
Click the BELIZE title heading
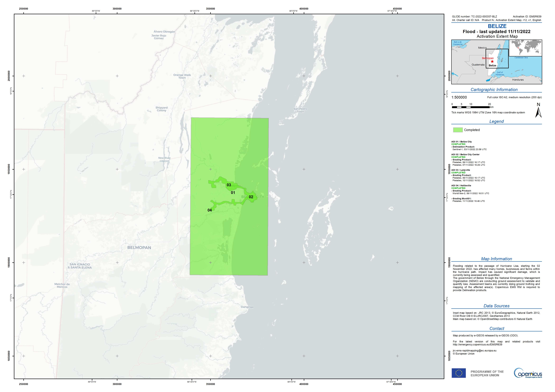pyautogui.click(x=497, y=26)
